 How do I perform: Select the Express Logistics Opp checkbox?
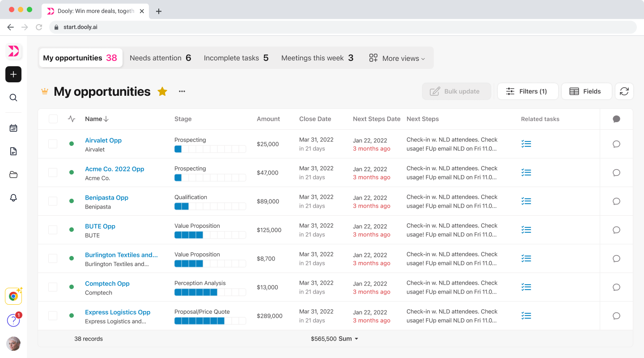click(53, 316)
